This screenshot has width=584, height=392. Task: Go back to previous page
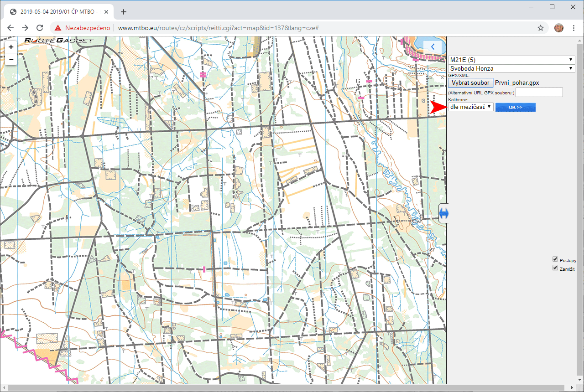(11, 28)
